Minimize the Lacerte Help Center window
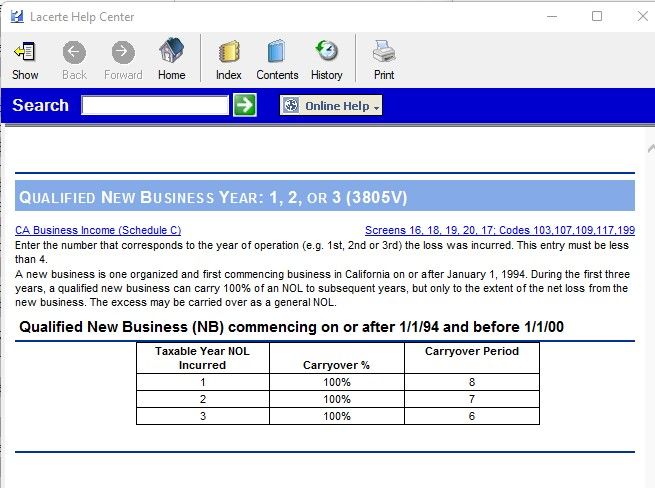Screen dimensions: 655x488 click(x=552, y=17)
